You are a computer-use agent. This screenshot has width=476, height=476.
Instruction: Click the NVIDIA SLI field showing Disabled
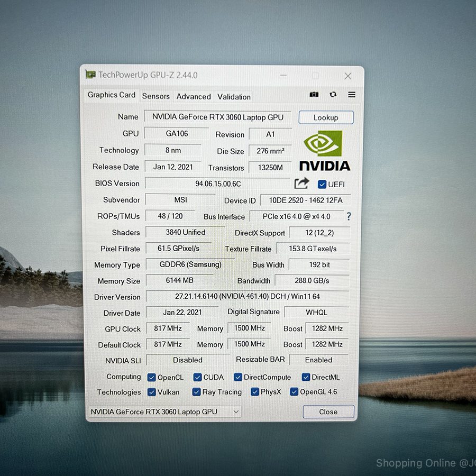188,360
